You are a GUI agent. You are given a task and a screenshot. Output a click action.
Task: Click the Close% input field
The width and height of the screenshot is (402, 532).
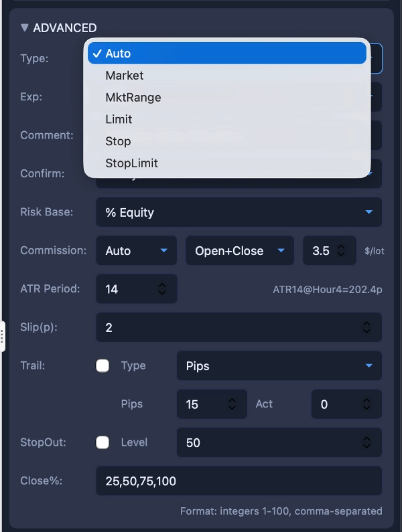(239, 481)
